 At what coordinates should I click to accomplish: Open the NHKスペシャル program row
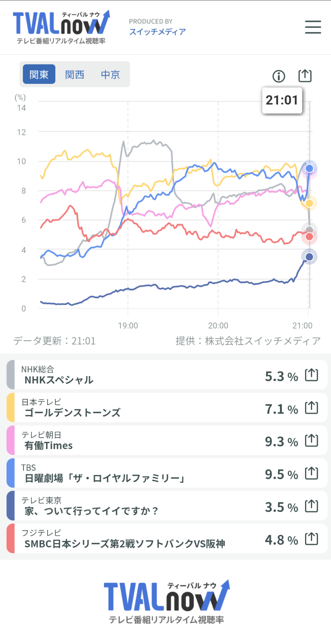(135, 375)
